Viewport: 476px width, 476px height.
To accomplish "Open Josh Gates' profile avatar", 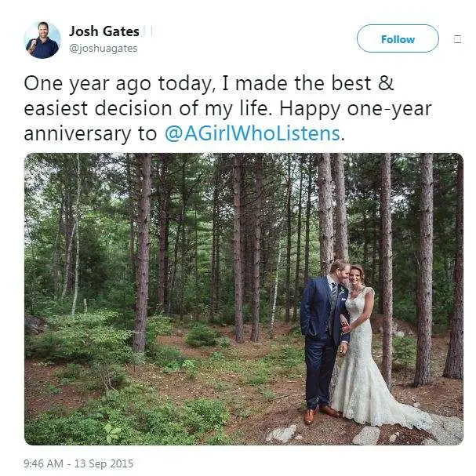I will click(42, 40).
